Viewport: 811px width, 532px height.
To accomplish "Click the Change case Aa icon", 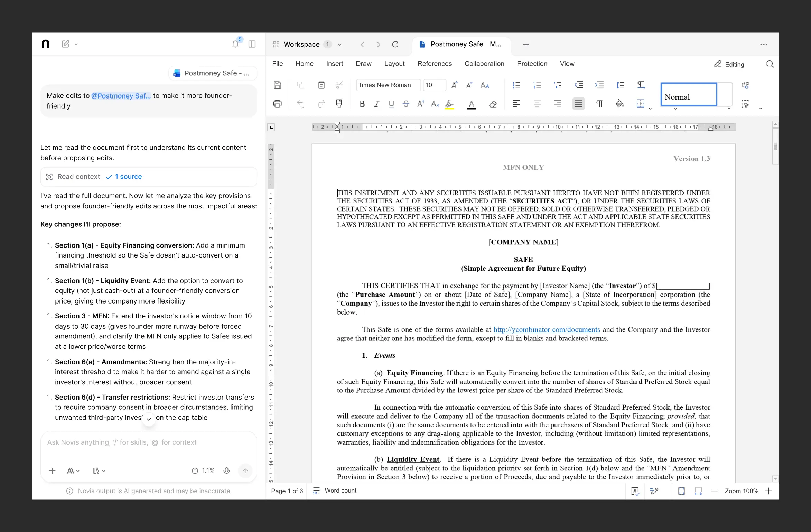I will (485, 85).
